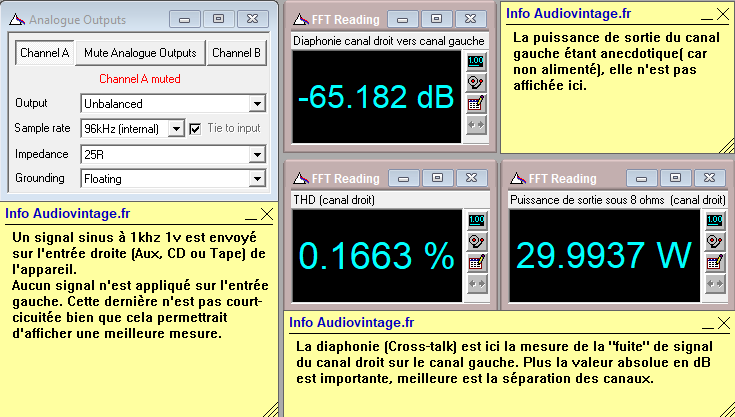This screenshot has width=735, height=417.
Task: Click title icon of THD FFT Reading window
Action: (x=300, y=179)
